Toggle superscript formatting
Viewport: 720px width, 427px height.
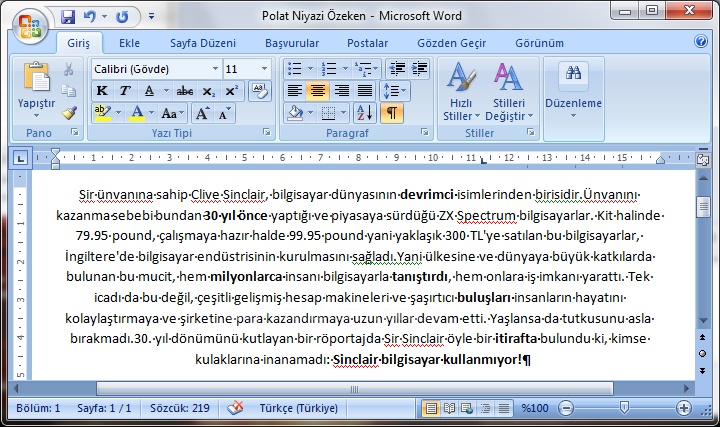click(231, 90)
